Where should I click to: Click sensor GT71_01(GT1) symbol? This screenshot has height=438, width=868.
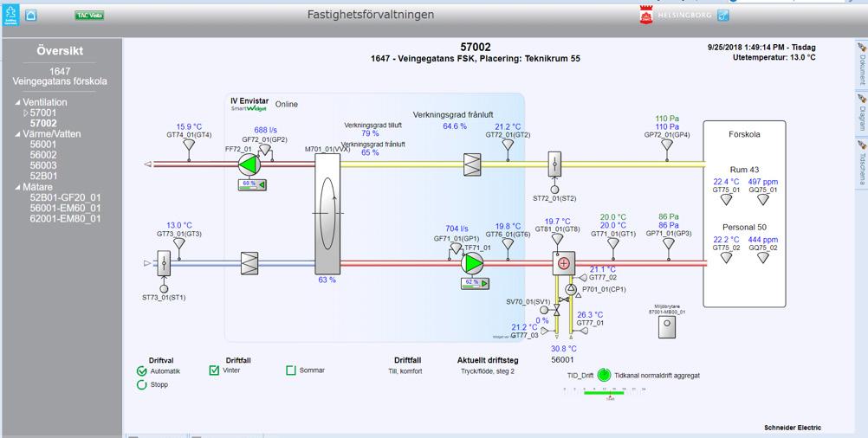tap(612, 244)
